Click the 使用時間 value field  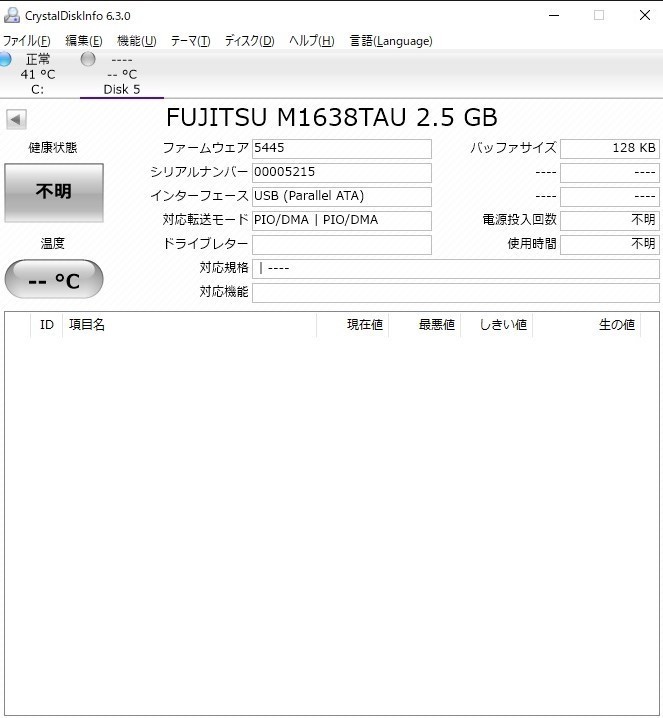[610, 245]
